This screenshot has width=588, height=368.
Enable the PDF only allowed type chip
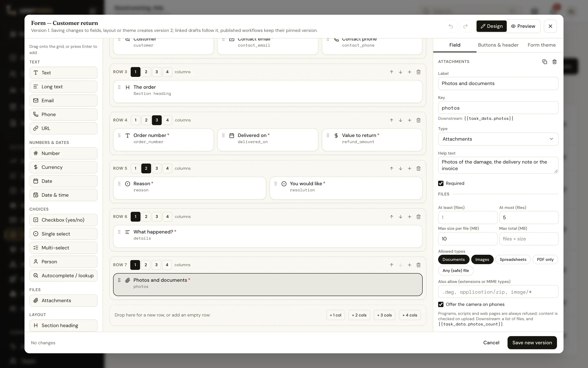coord(545,259)
